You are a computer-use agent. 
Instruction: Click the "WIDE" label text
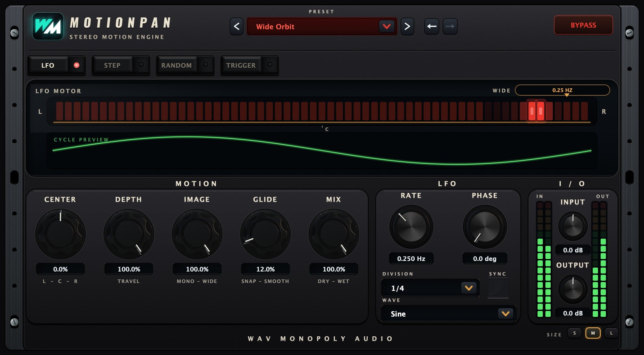501,90
